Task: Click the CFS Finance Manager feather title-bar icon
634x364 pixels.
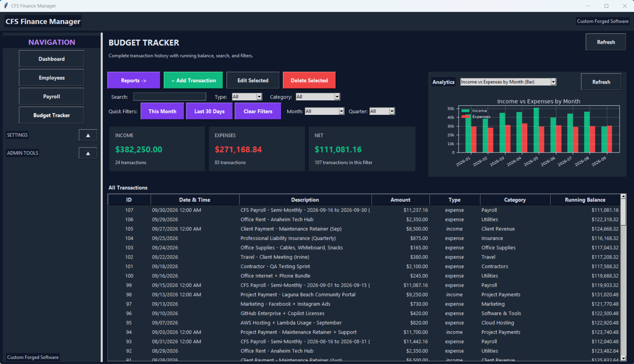Action: [x=6, y=6]
